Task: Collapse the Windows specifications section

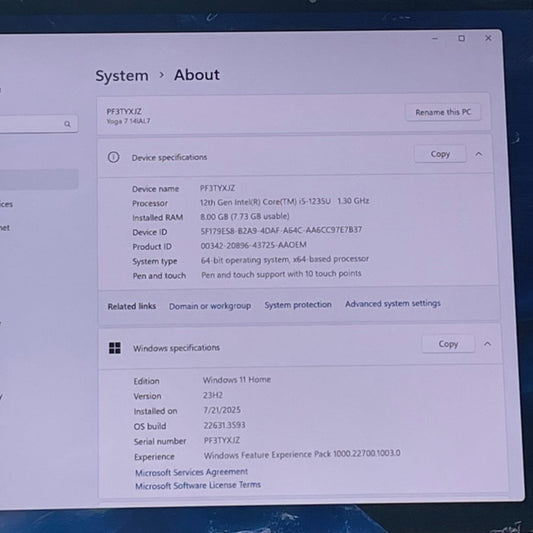Action: click(487, 344)
